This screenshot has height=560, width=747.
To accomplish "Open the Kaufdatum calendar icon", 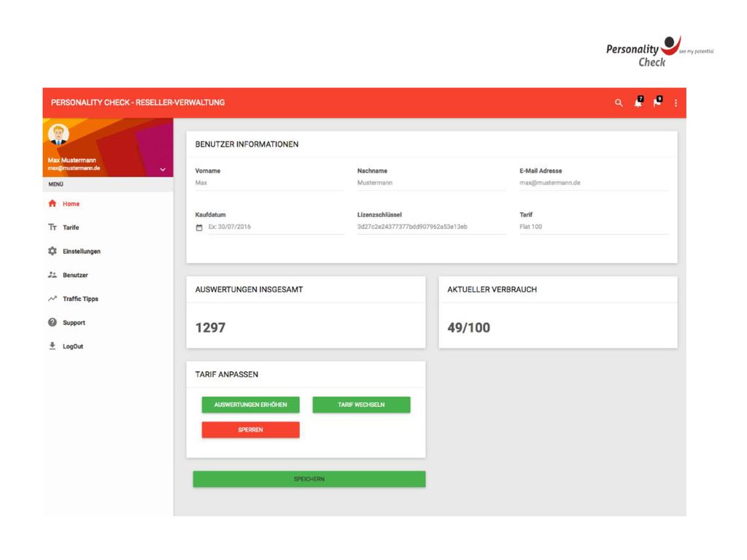I will [199, 227].
